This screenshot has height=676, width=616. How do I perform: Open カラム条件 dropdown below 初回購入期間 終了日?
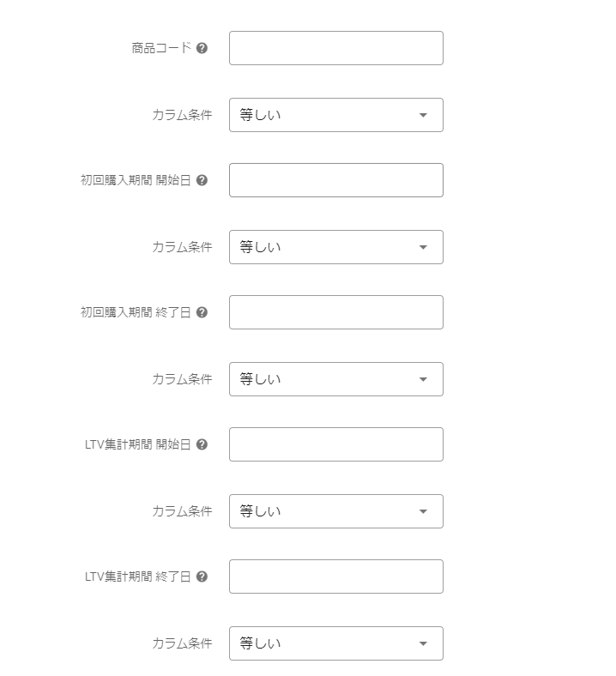point(335,379)
